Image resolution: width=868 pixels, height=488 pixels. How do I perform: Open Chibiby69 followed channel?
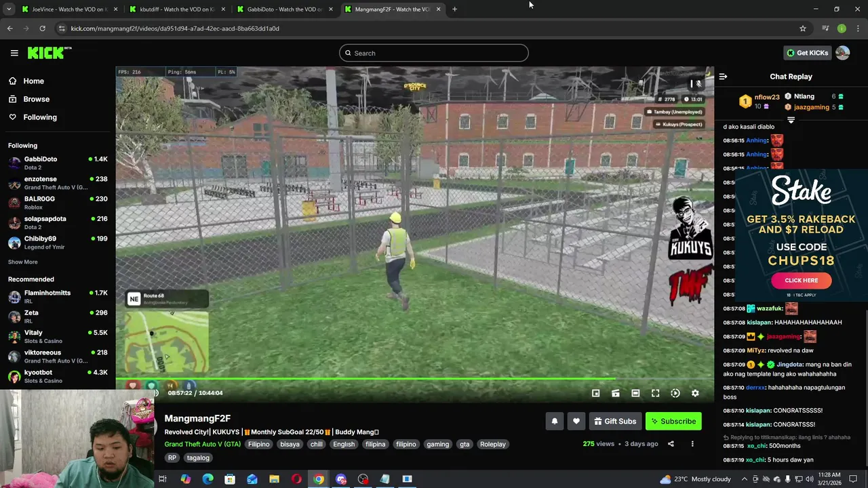[x=58, y=242]
